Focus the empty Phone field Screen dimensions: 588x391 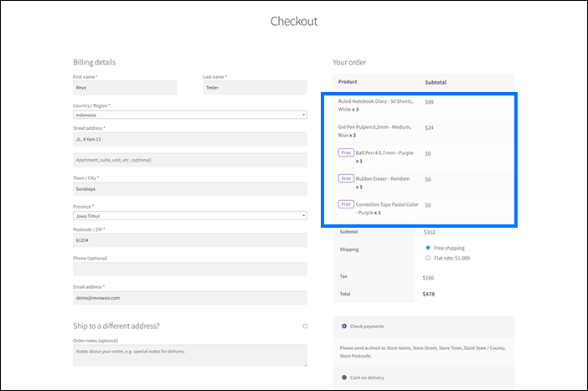[189, 269]
